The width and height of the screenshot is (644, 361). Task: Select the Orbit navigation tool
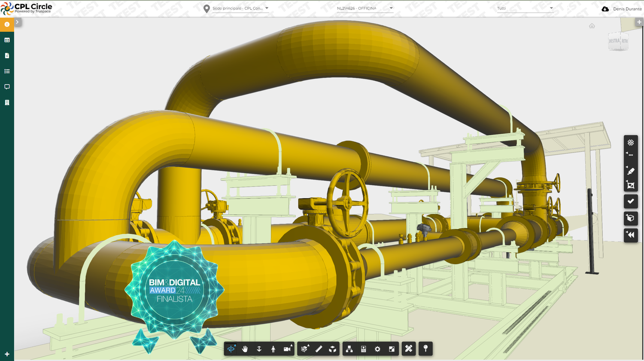(231, 349)
